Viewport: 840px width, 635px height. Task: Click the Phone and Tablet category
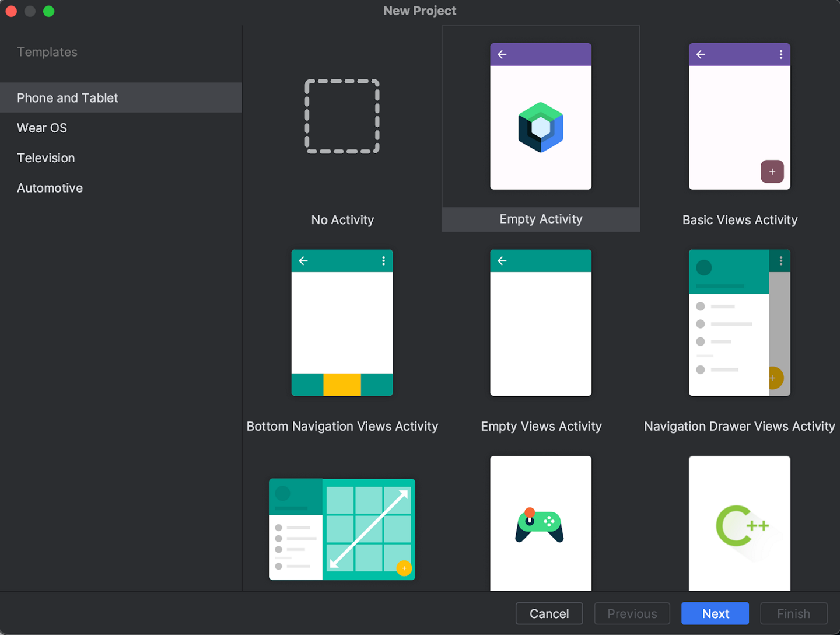click(x=67, y=97)
